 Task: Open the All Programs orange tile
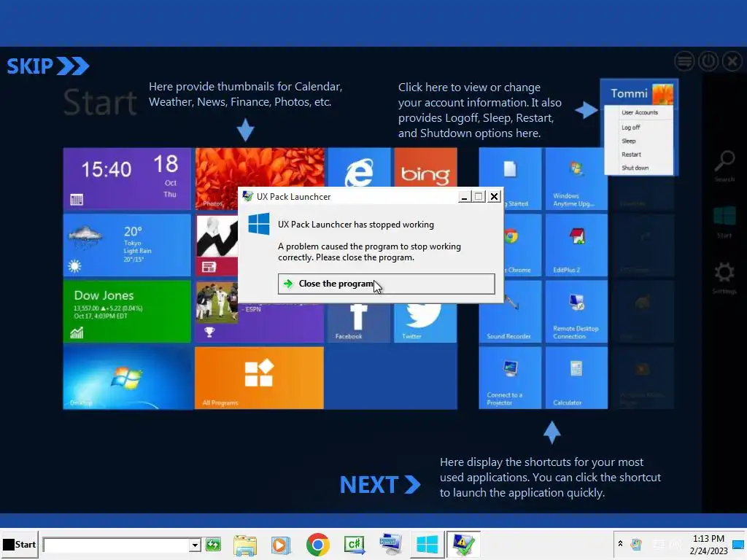259,378
